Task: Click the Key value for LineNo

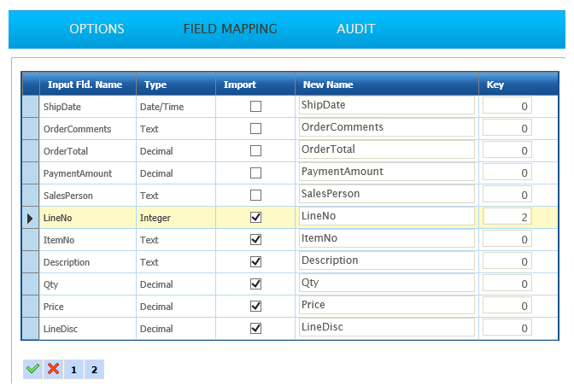Action: click(x=507, y=217)
